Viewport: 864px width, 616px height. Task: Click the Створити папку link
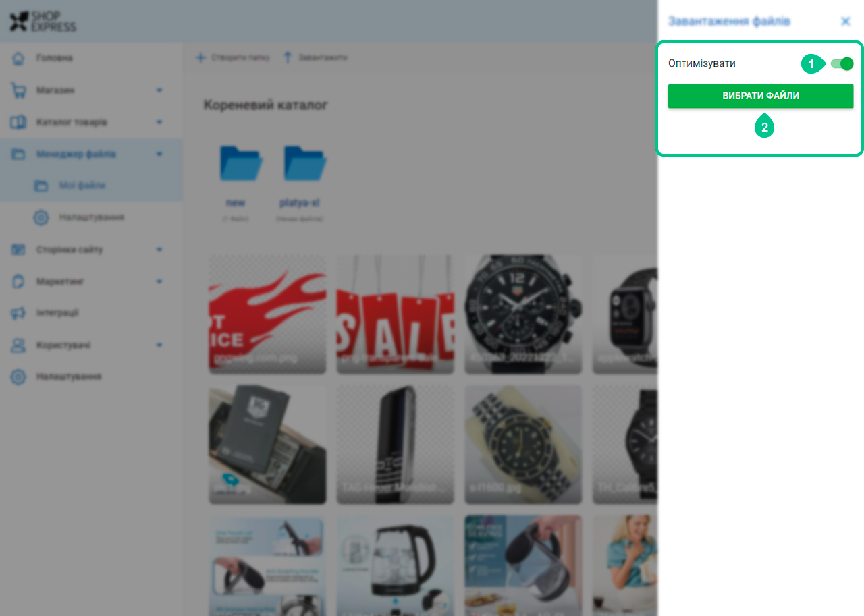click(240, 58)
